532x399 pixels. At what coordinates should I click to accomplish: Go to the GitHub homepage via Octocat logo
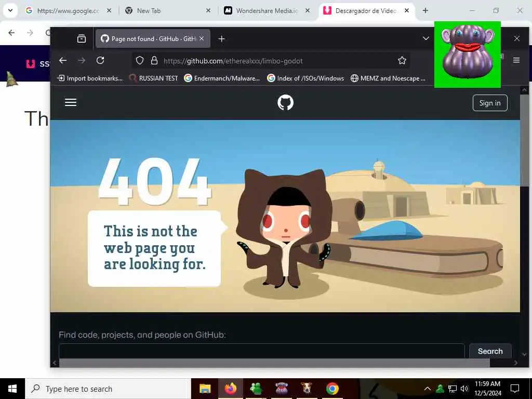point(285,102)
